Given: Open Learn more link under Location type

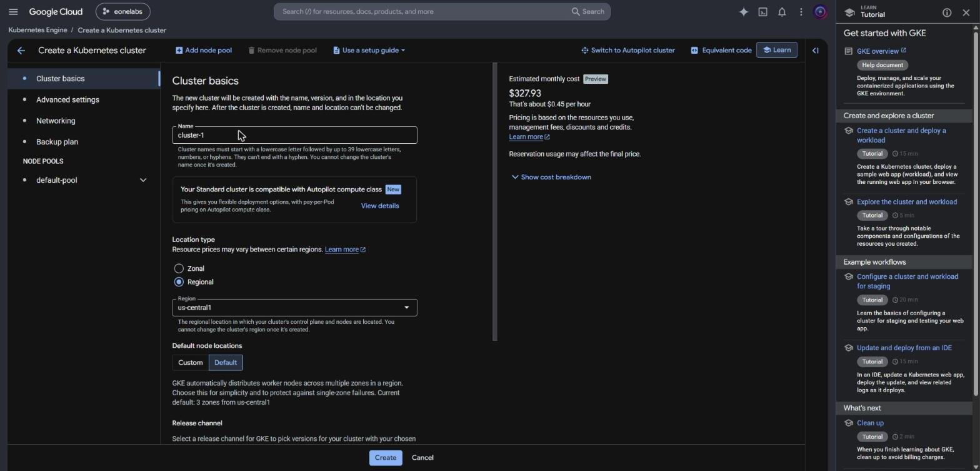Looking at the screenshot, I should pyautogui.click(x=345, y=250).
